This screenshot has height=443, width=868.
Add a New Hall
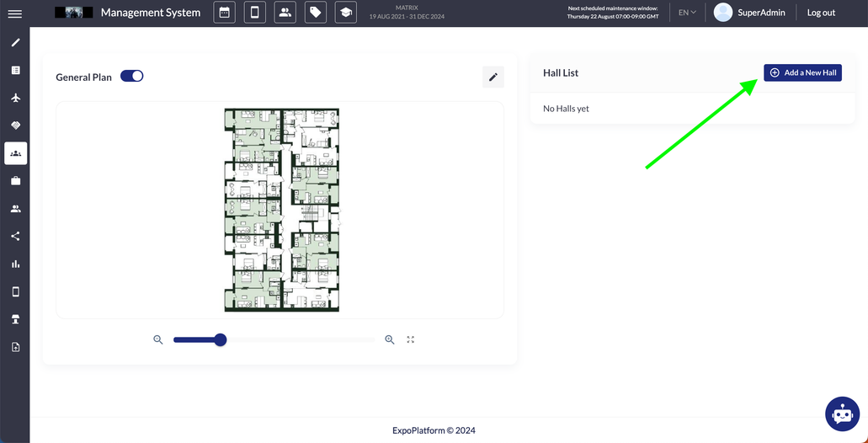pos(802,72)
